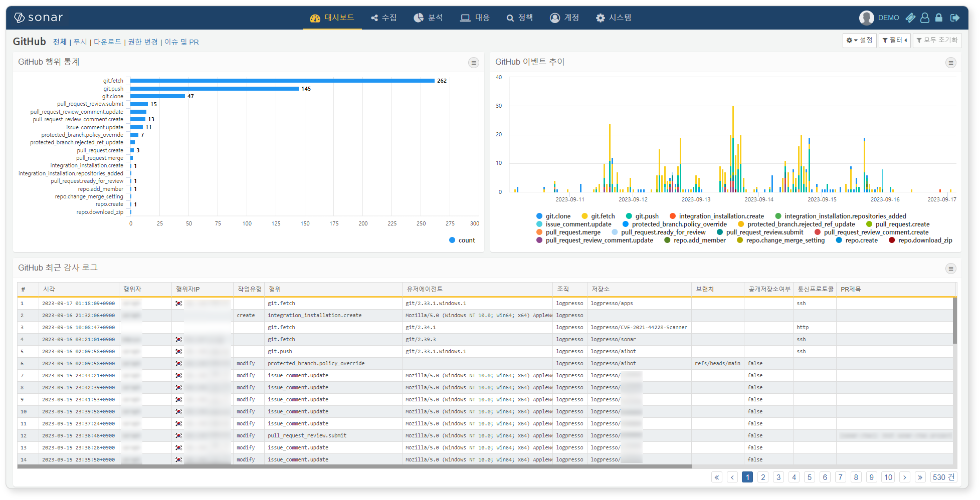Image resolution: width=980 pixels, height=500 pixels.
Task: Open the 다운로드 view link
Action: (107, 42)
